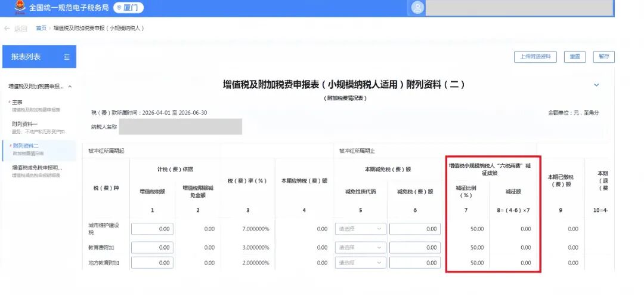Click the 返回 link

pyautogui.click(x=20, y=29)
